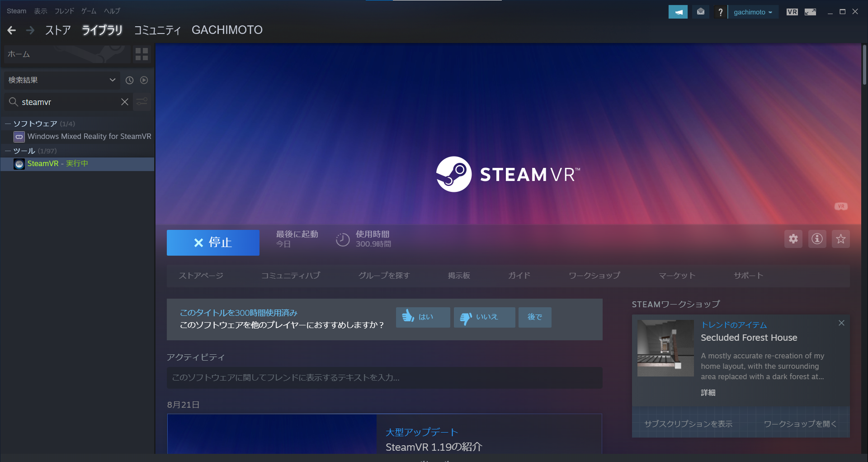Clear the steamvr search text
The image size is (868, 462).
[x=125, y=102]
